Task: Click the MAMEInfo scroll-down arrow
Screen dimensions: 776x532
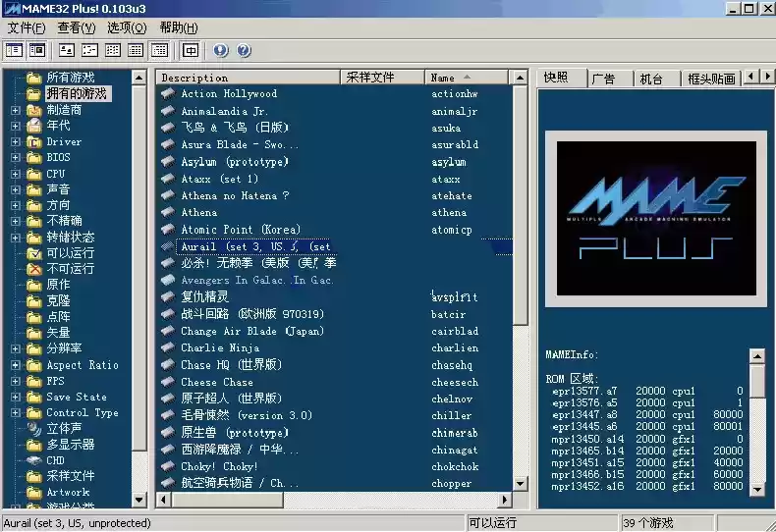Action: pyautogui.click(x=757, y=490)
